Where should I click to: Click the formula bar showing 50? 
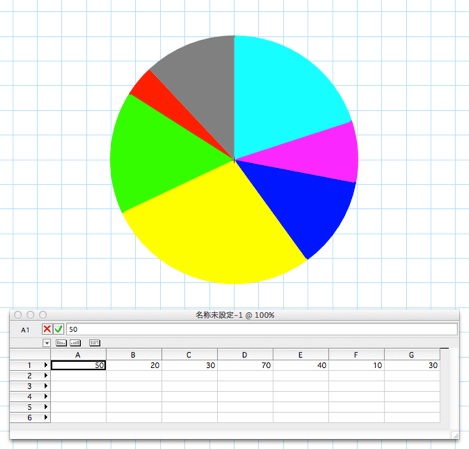pos(262,329)
